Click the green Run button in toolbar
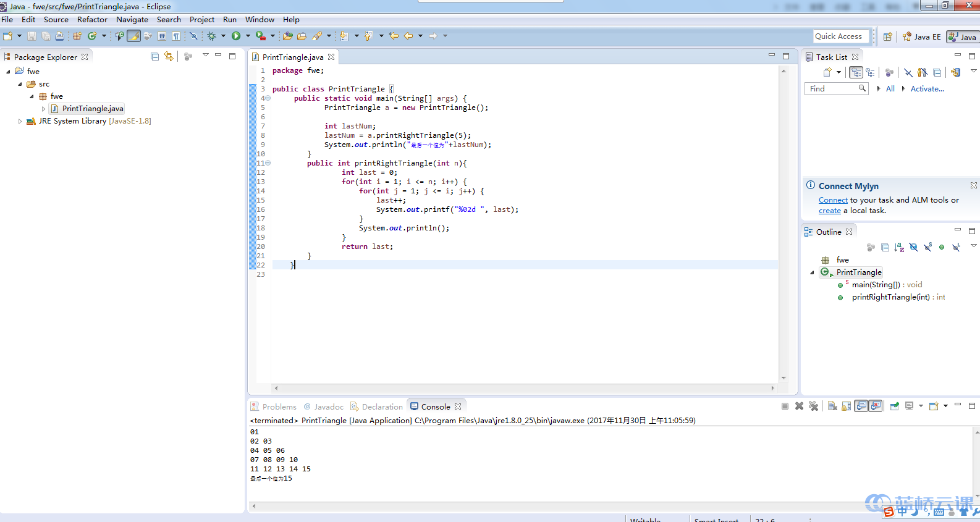This screenshot has height=522, width=980. (x=236, y=36)
